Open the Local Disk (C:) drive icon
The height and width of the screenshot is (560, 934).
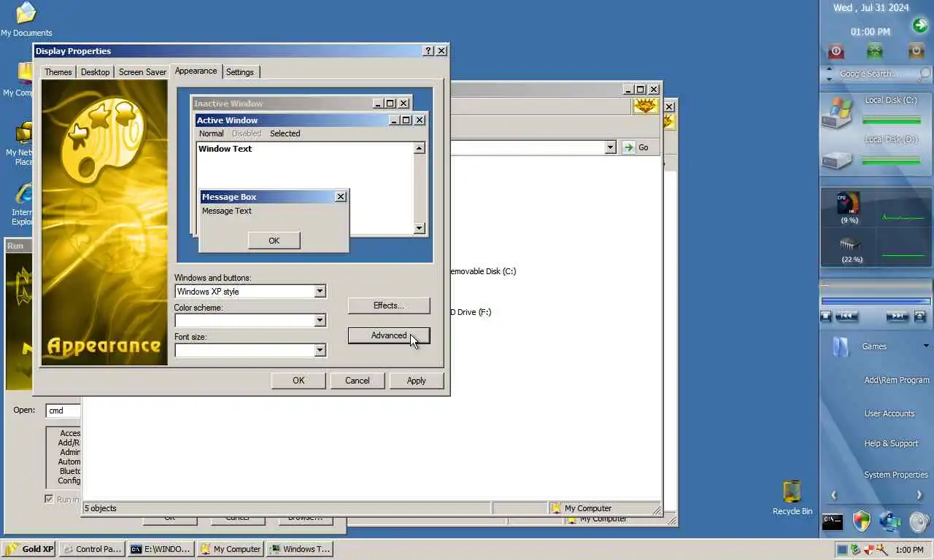836,113
